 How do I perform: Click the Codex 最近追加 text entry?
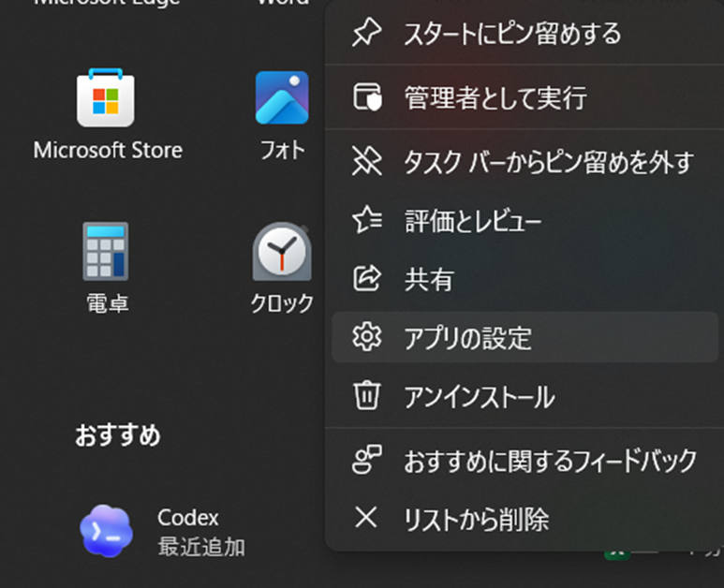(x=200, y=532)
